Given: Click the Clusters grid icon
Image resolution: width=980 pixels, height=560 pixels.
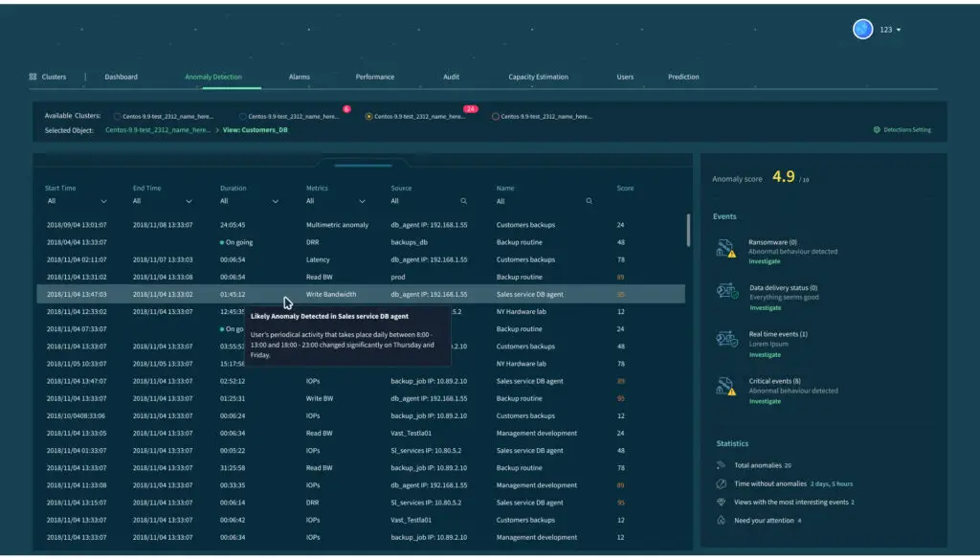Looking at the screenshot, I should (x=33, y=77).
